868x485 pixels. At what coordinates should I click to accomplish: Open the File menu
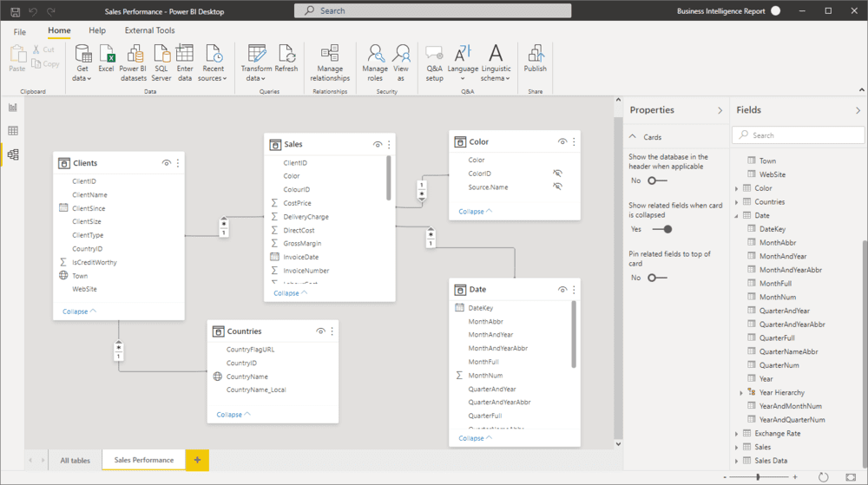[x=19, y=31]
